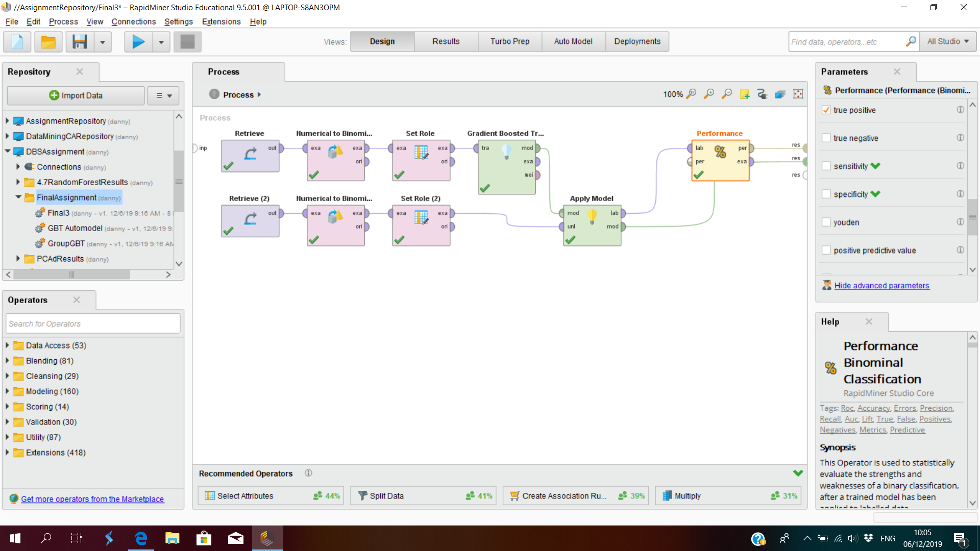Focus the Search for Operators field

93,323
